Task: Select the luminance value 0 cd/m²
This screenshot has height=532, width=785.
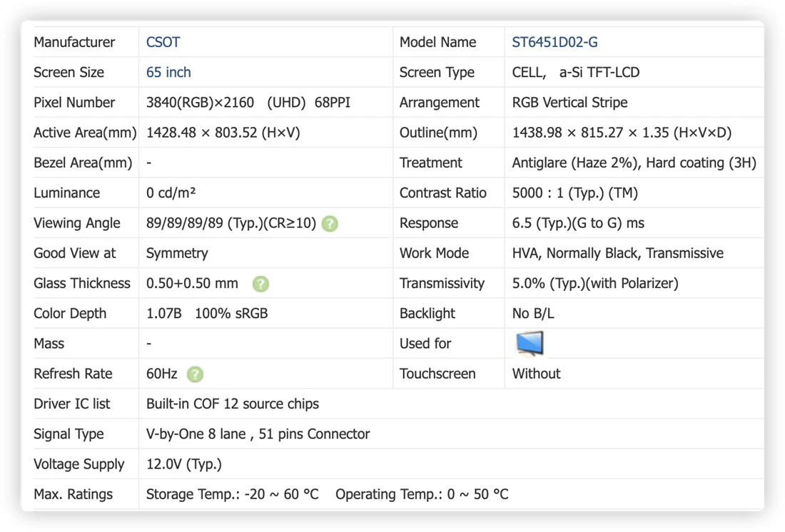Action: coord(171,193)
